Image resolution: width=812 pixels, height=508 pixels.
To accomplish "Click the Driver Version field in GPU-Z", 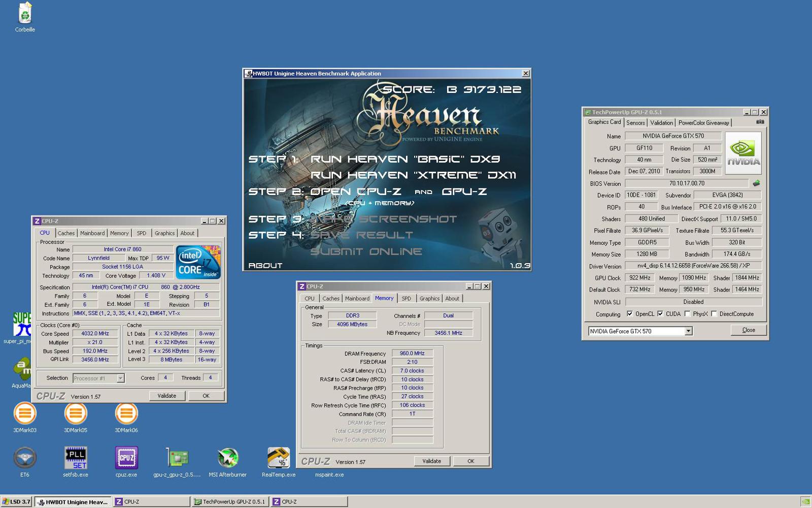I will [693, 266].
